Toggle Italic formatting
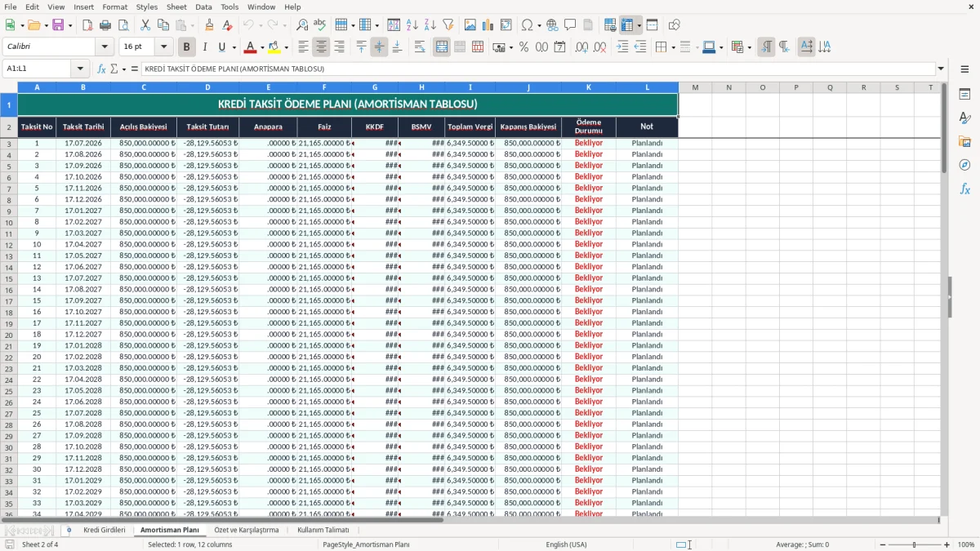The image size is (980, 551). (x=204, y=47)
